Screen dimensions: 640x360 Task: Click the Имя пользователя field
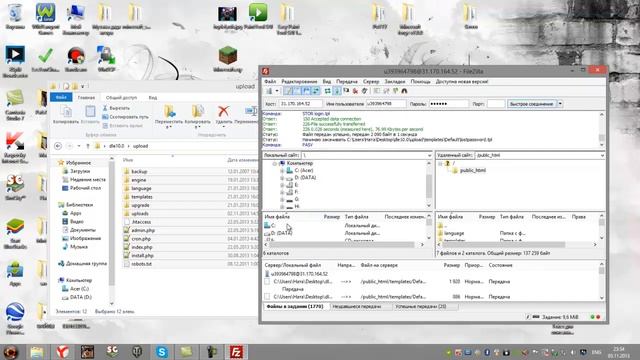386,104
